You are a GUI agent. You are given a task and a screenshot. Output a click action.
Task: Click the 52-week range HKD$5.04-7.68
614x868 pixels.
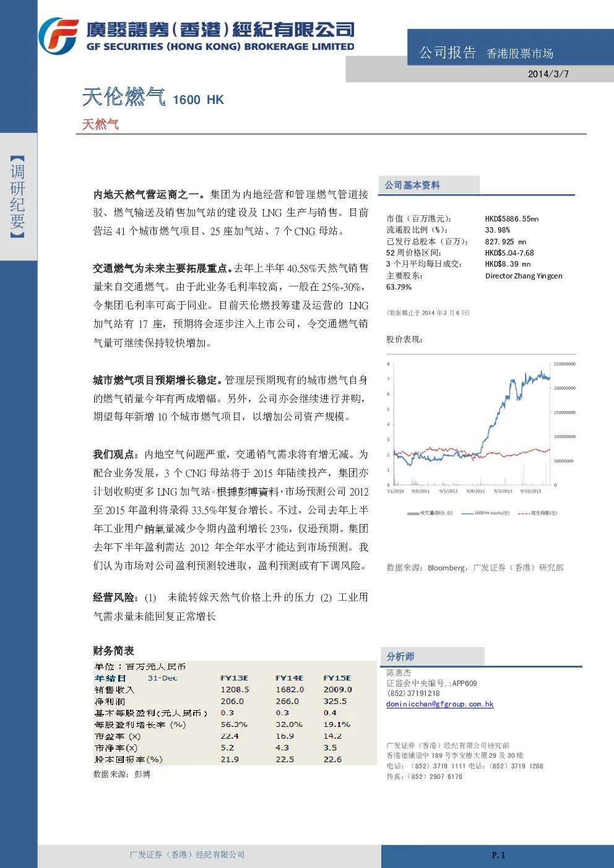click(x=509, y=253)
